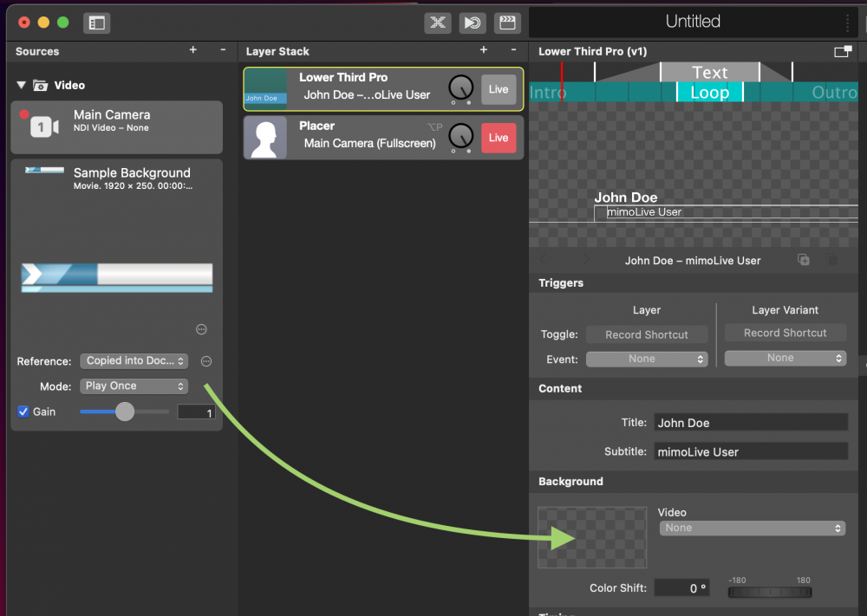Click the Placer layer silhouette thumbnail
Image resolution: width=867 pixels, height=616 pixels.
[265, 138]
